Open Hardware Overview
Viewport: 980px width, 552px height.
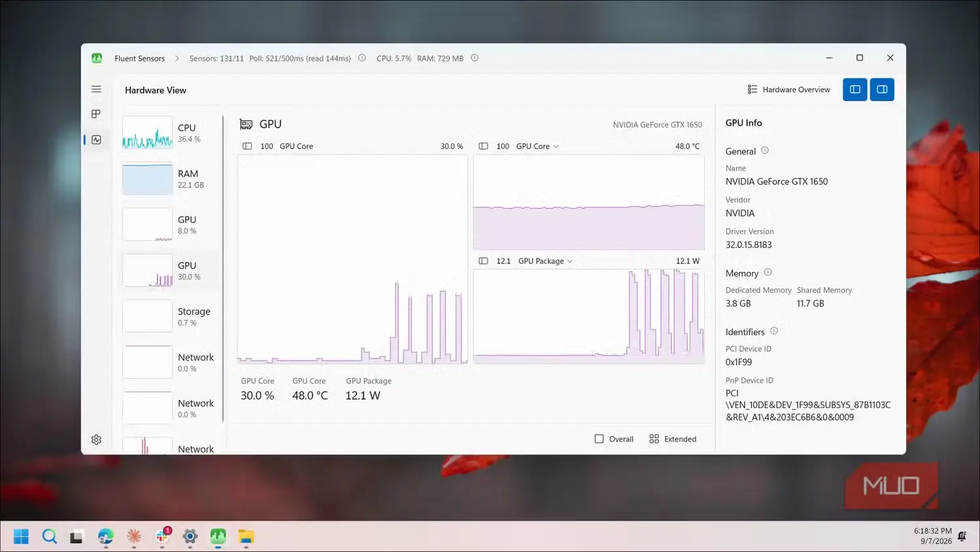[x=788, y=90]
